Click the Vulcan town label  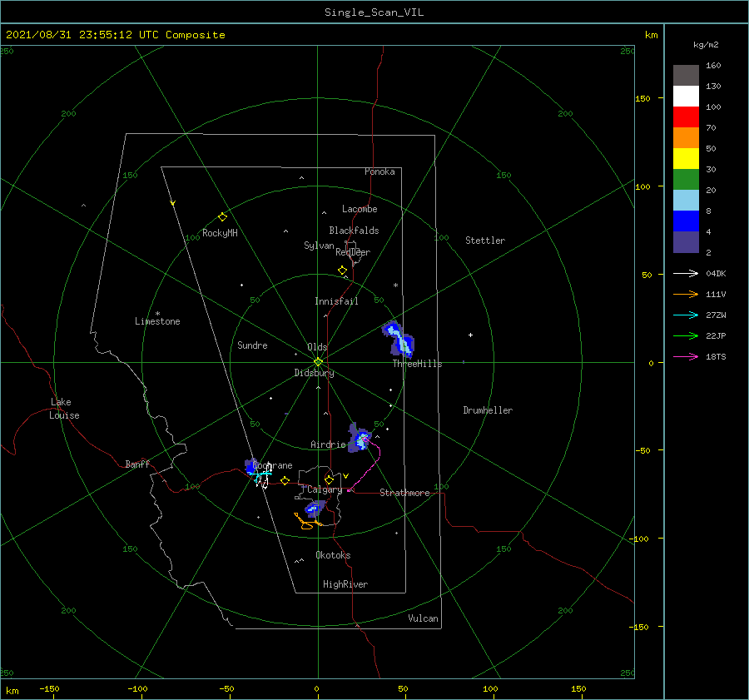[424, 618]
